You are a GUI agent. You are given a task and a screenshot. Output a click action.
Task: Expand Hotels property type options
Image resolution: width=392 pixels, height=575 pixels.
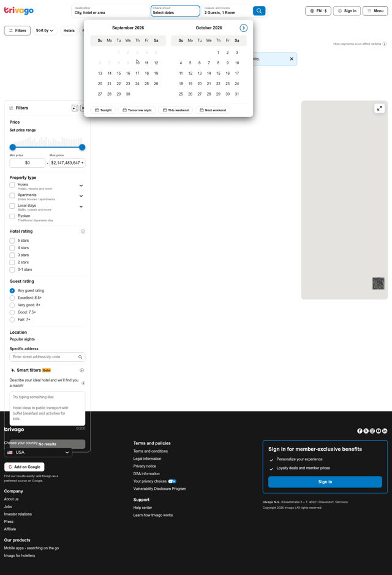point(81,186)
